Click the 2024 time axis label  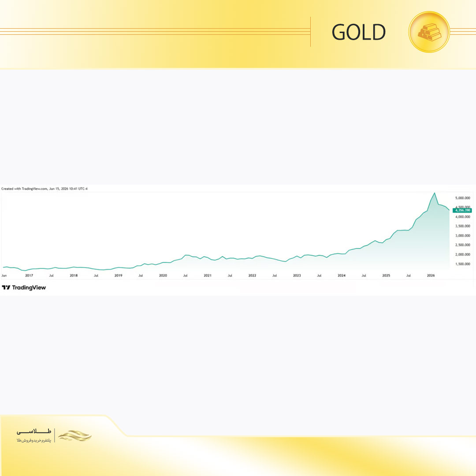point(342,275)
